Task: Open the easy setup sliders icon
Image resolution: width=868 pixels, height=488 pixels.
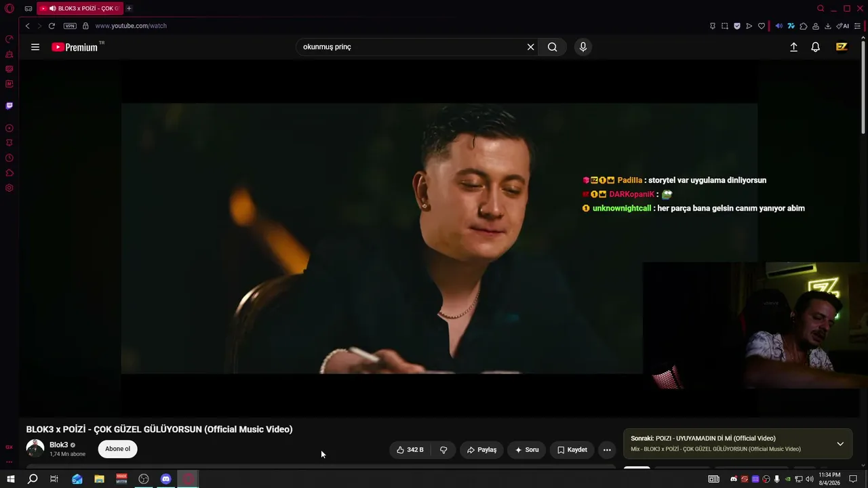Action: 858,26
